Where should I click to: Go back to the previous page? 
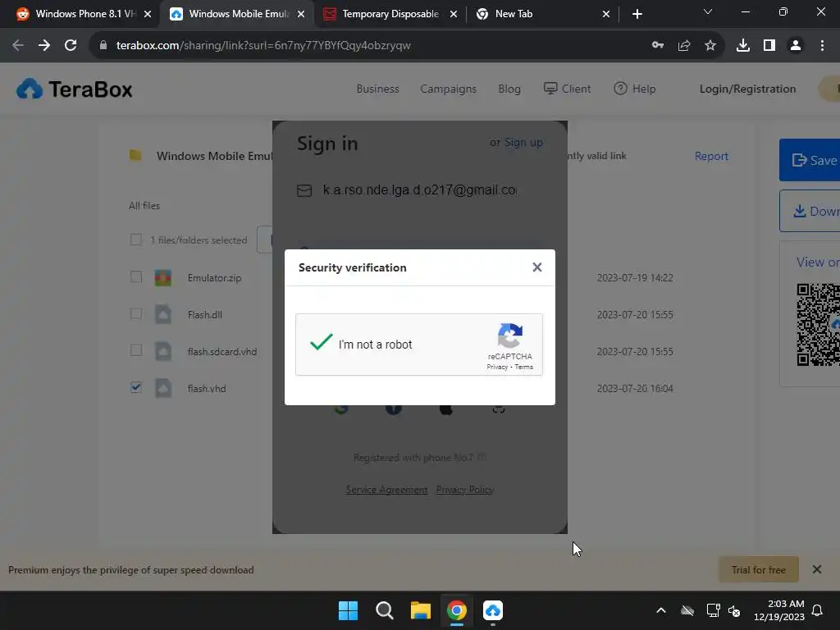(18, 46)
